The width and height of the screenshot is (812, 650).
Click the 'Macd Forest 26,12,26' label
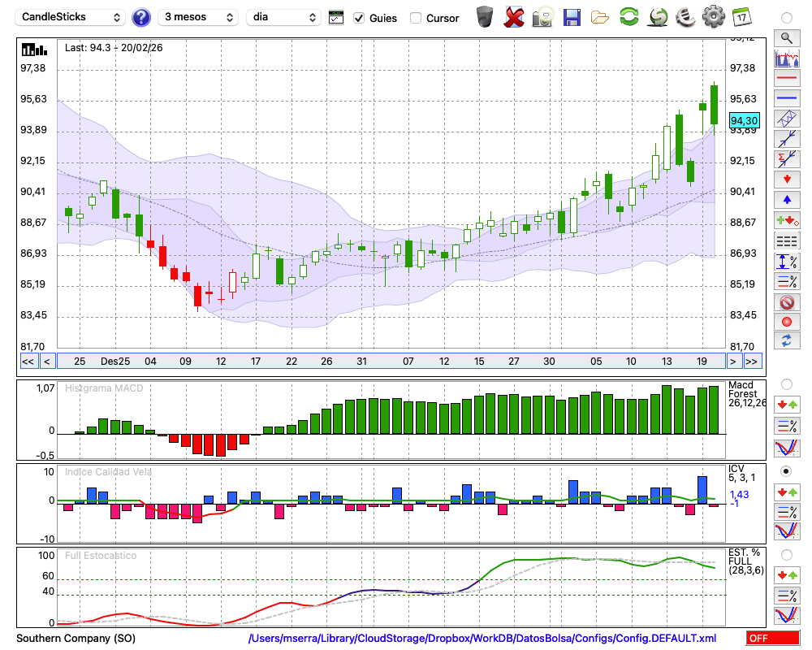pos(747,394)
